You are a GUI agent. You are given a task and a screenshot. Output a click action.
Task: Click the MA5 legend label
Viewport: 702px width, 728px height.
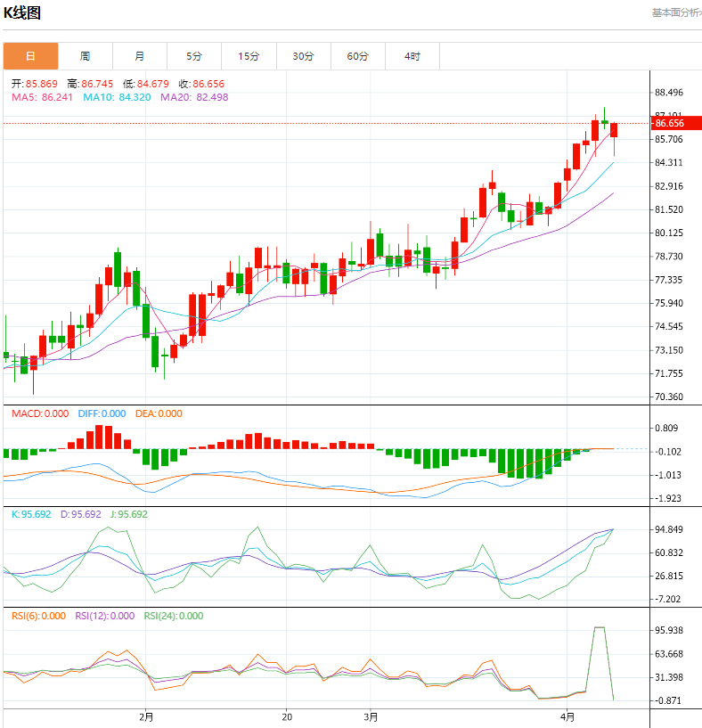(x=41, y=97)
